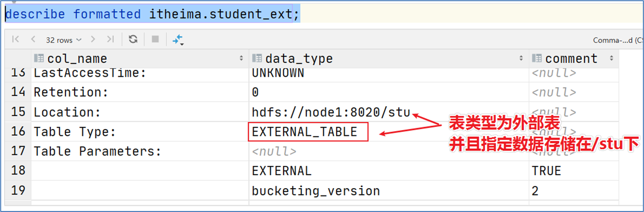Click the describe formatted SQL statement
644x212 pixels.
point(152,14)
